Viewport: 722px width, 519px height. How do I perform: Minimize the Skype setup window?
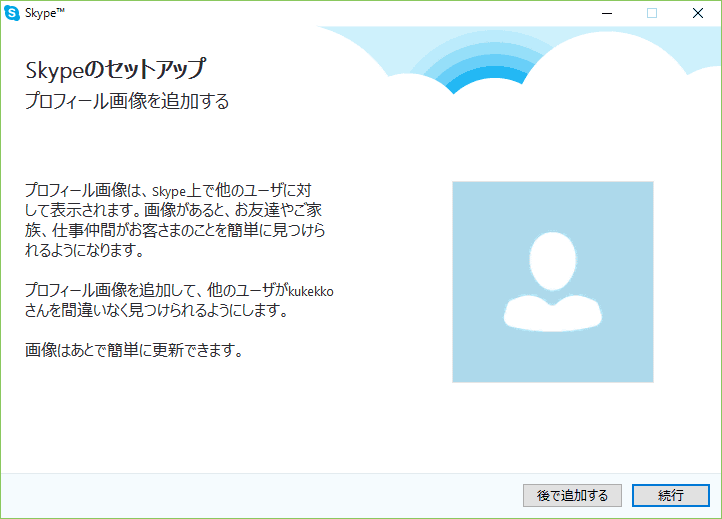pos(607,13)
